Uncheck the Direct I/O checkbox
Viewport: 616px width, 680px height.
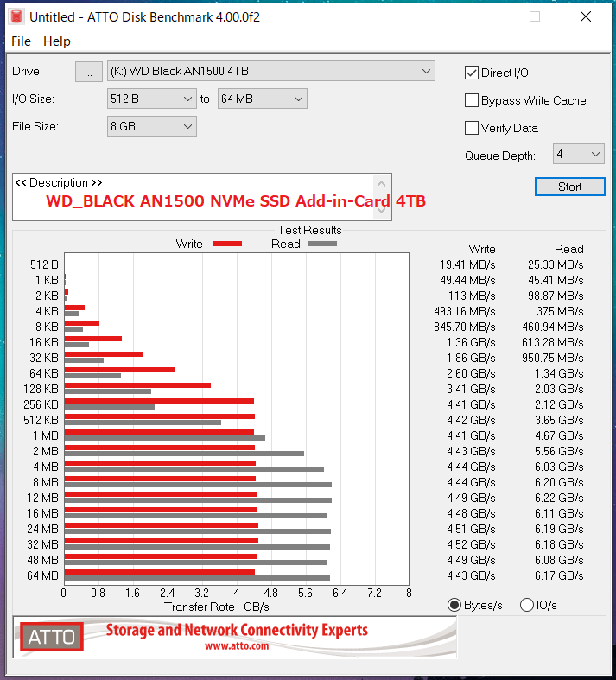click(x=471, y=73)
